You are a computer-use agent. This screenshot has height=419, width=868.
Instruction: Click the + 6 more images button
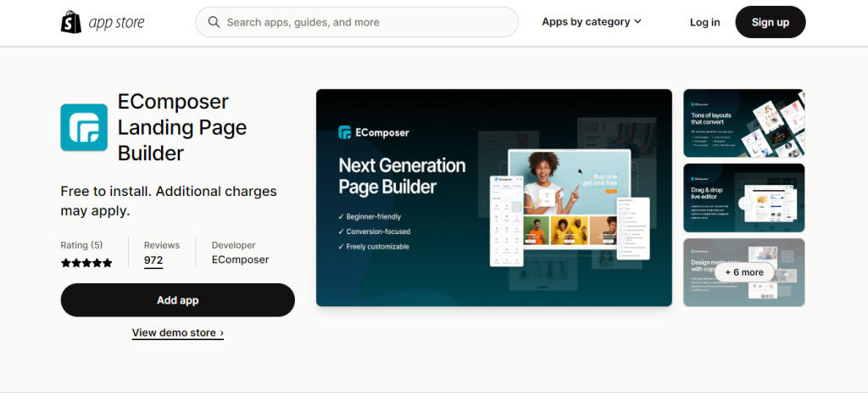[x=744, y=272]
